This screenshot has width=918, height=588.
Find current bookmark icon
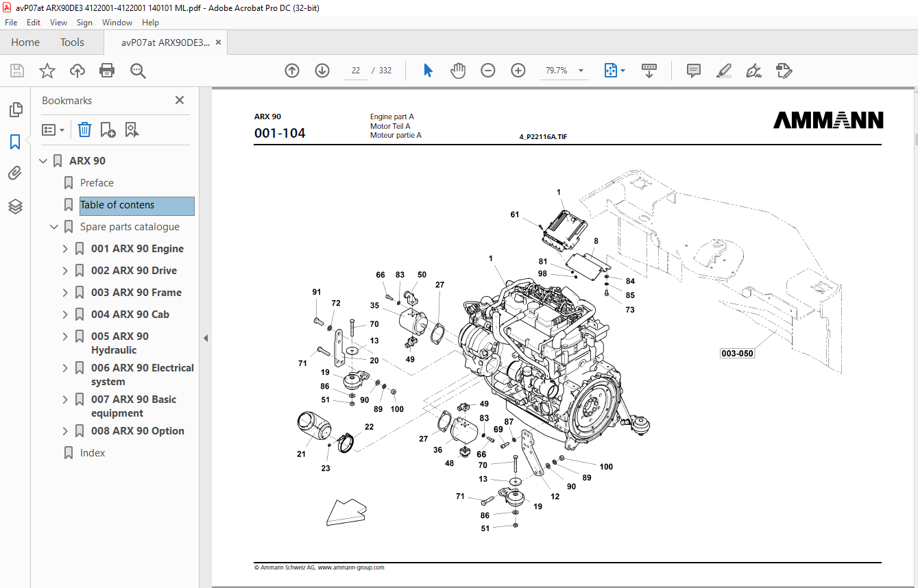tap(132, 130)
